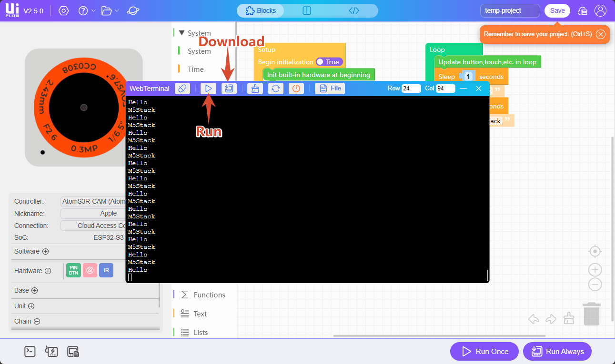Screen dimensions: 615x364
Task: Click the temp-project name field
Action: (x=510, y=10)
